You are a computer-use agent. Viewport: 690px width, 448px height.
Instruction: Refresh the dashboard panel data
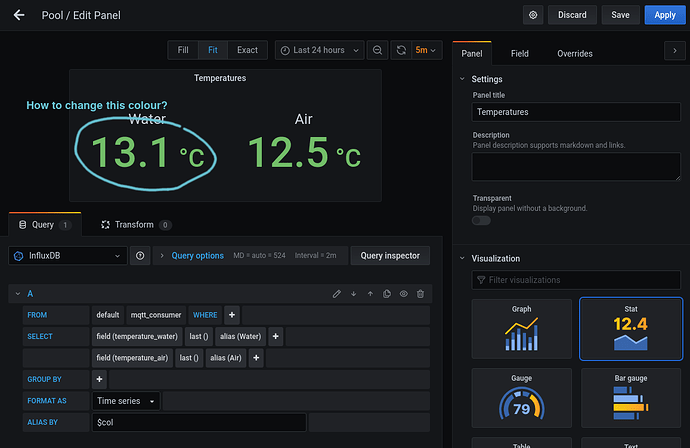(x=401, y=50)
